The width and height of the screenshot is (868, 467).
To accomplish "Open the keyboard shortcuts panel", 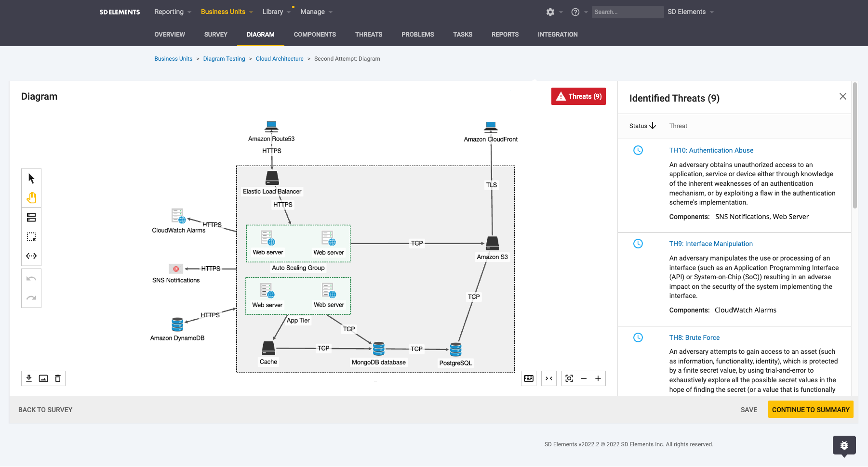I will click(x=528, y=378).
